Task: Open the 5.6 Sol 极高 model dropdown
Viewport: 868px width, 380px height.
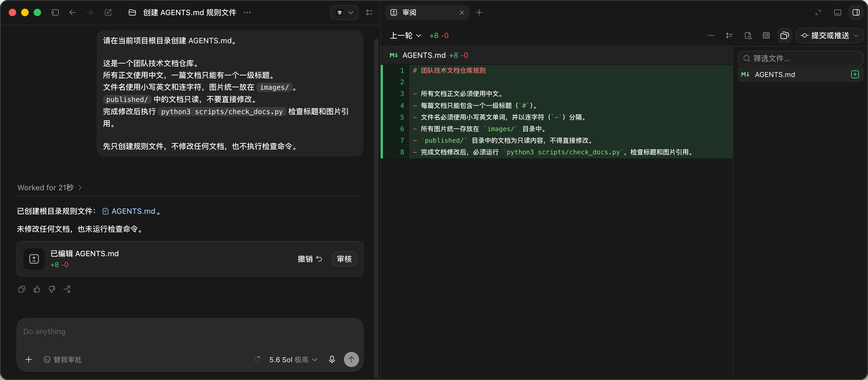Action: tap(293, 359)
